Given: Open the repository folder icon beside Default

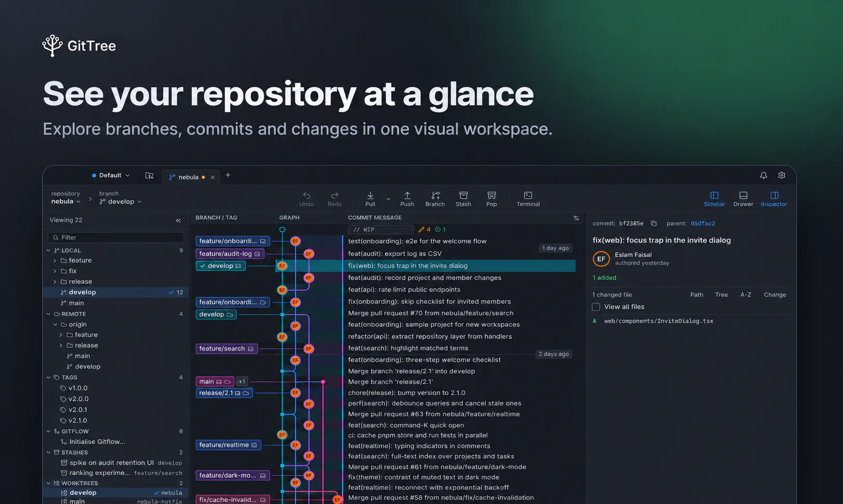Looking at the screenshot, I should click(x=149, y=176).
